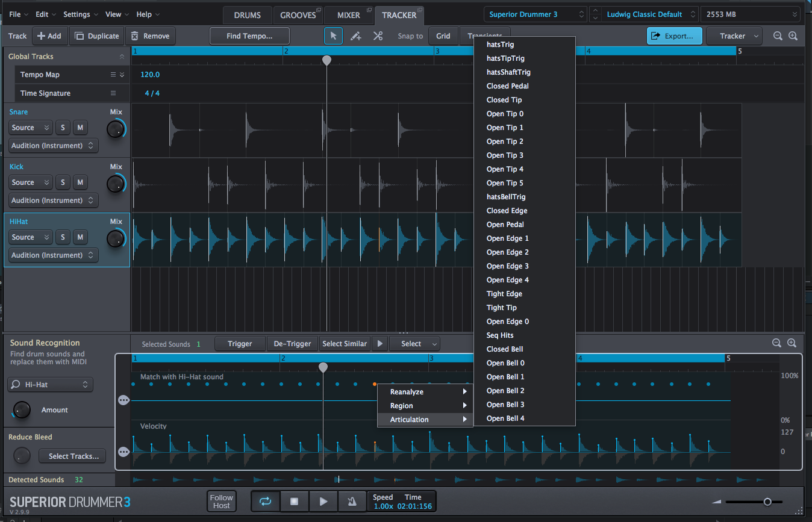Solo the Snare track

tap(63, 127)
